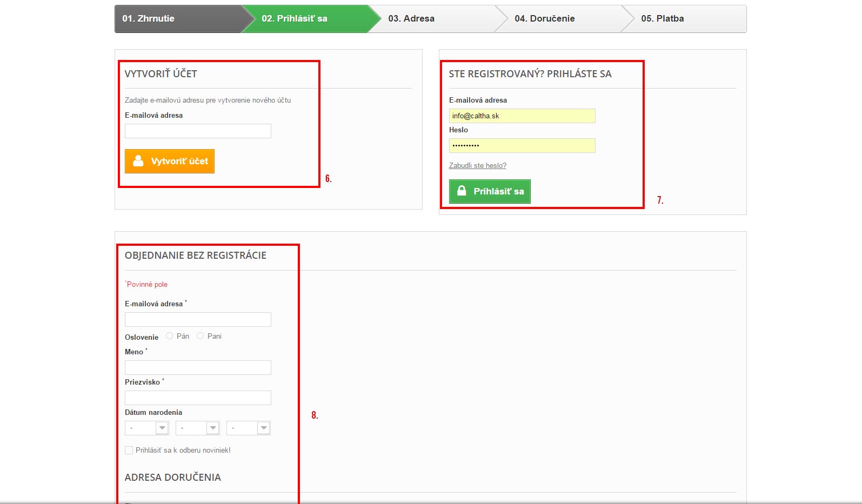
Task: Click Objednanie bez registrácie heading
Action: tap(196, 256)
